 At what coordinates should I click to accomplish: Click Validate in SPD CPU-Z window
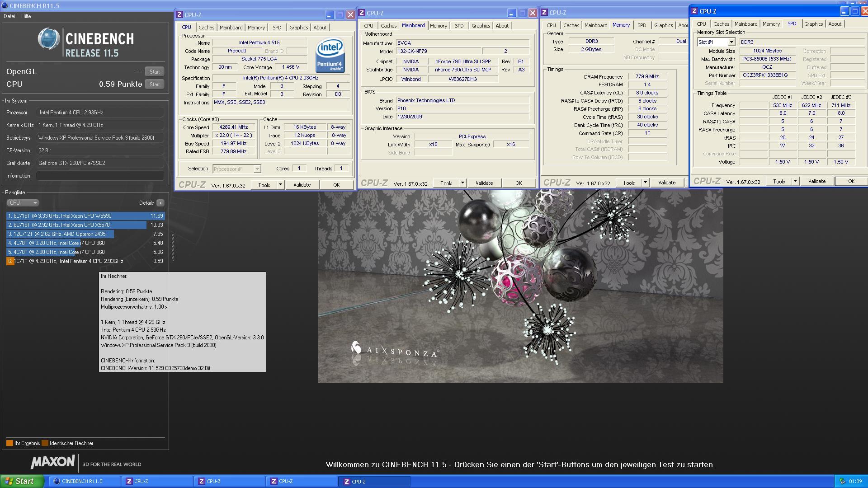pos(817,181)
